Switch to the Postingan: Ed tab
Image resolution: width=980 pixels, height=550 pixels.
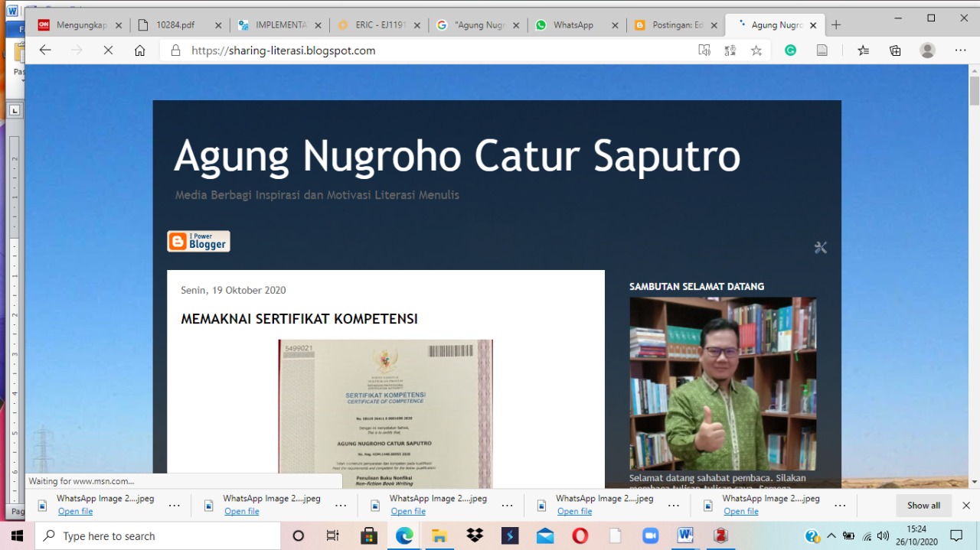(677, 25)
